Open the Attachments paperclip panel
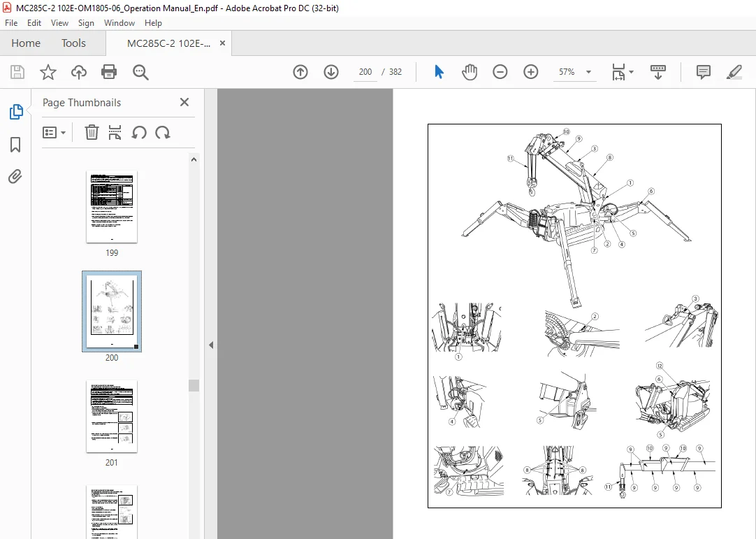Viewport: 756px width, 539px height. 15,177
